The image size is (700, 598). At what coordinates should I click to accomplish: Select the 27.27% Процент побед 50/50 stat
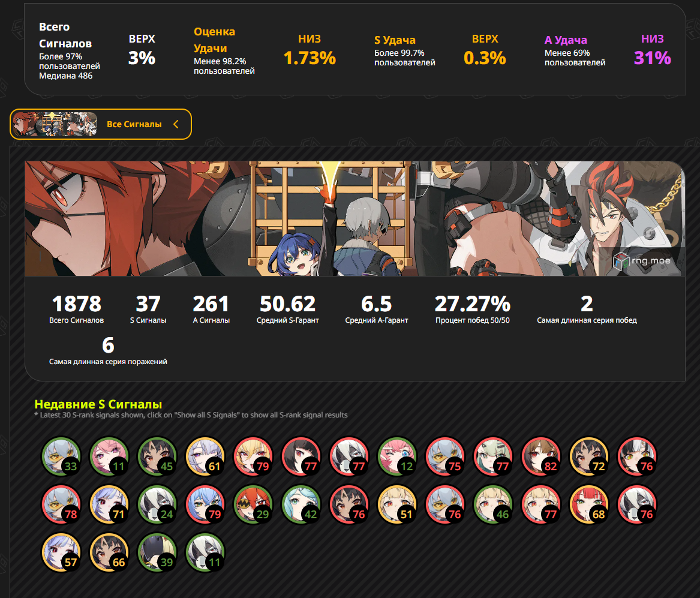(472, 309)
